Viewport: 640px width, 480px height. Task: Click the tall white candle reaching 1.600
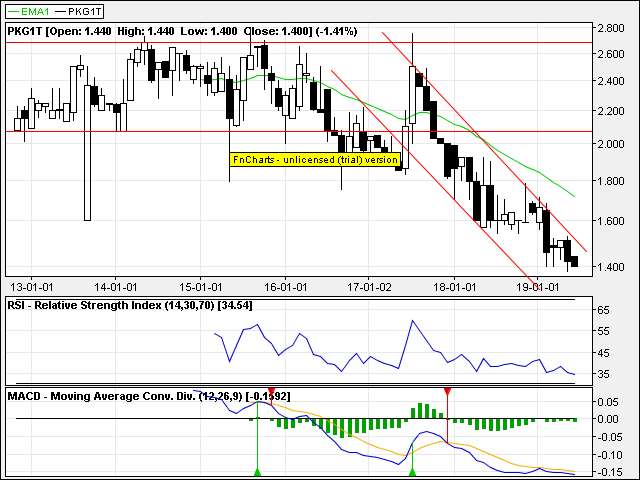(x=87, y=153)
